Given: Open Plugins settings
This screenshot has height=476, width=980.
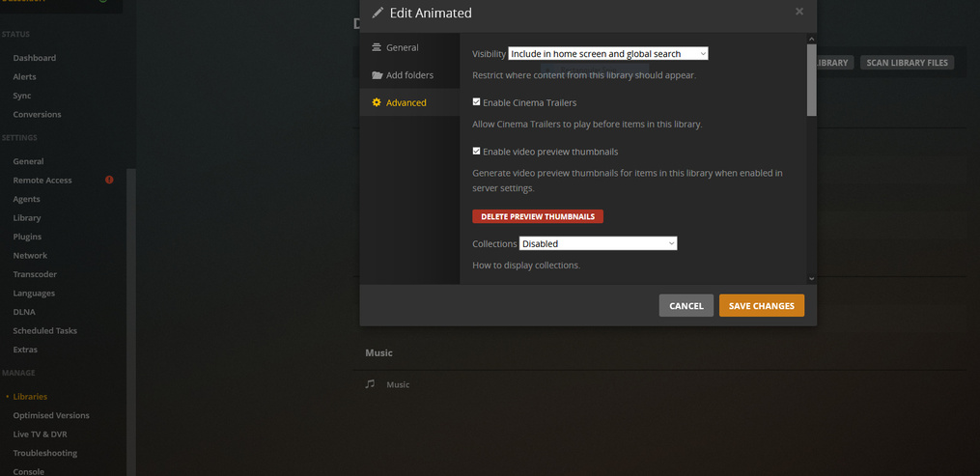Looking at the screenshot, I should (x=27, y=237).
